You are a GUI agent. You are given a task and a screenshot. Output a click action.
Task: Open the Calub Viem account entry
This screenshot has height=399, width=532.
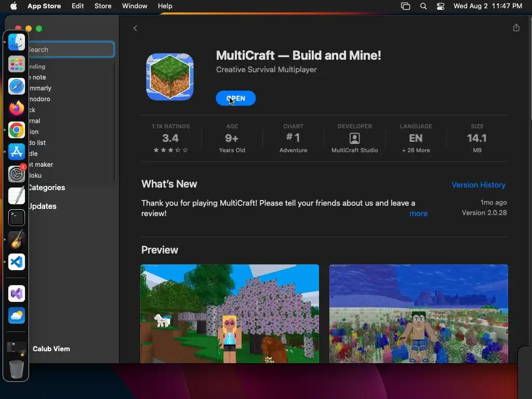click(51, 349)
